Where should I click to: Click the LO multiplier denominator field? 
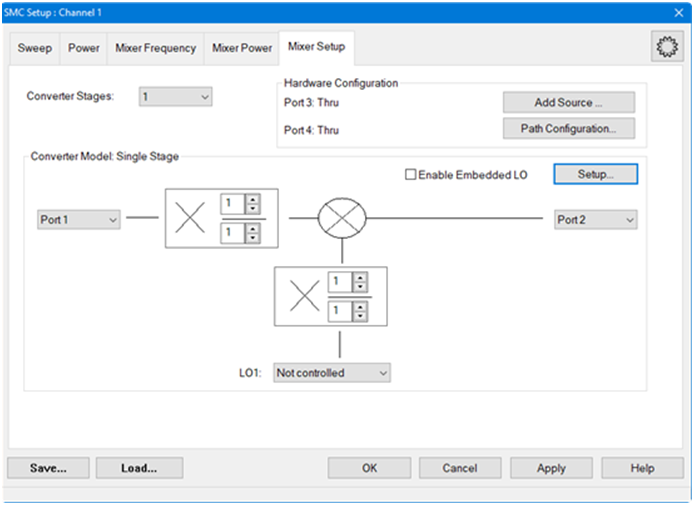pos(340,311)
